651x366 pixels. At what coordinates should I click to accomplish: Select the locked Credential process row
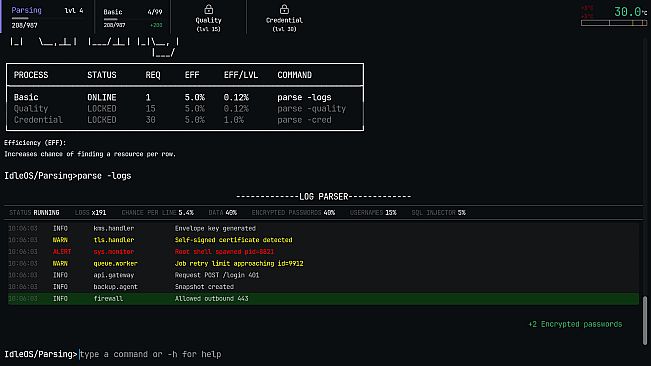pyautogui.click(x=185, y=120)
